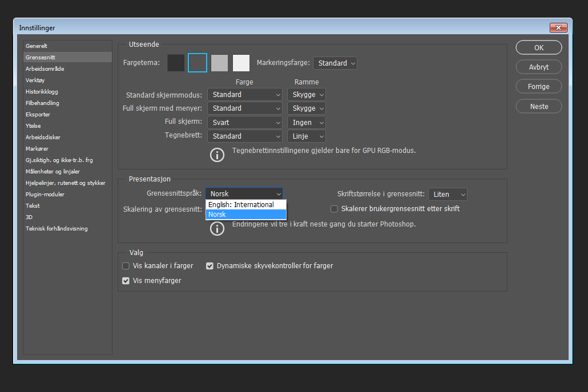Viewport: 588px width, 392px height.
Task: Open Tegnebrett Farge dropdown
Action: point(245,136)
